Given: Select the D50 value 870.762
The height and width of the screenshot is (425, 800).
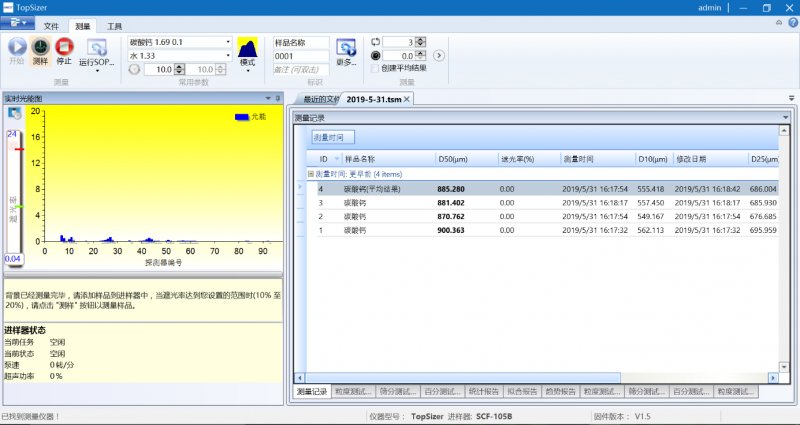Looking at the screenshot, I should coord(451,216).
